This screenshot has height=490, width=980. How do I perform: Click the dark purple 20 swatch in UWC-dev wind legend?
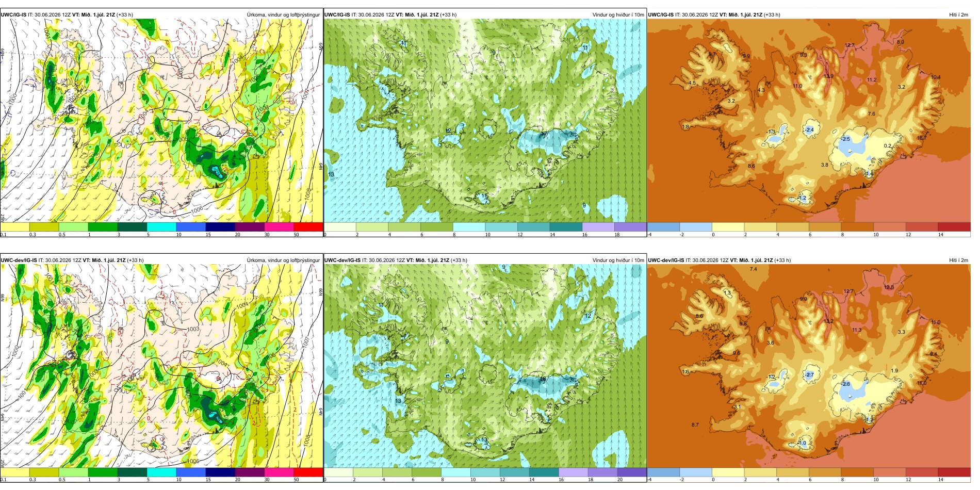pos(632,472)
